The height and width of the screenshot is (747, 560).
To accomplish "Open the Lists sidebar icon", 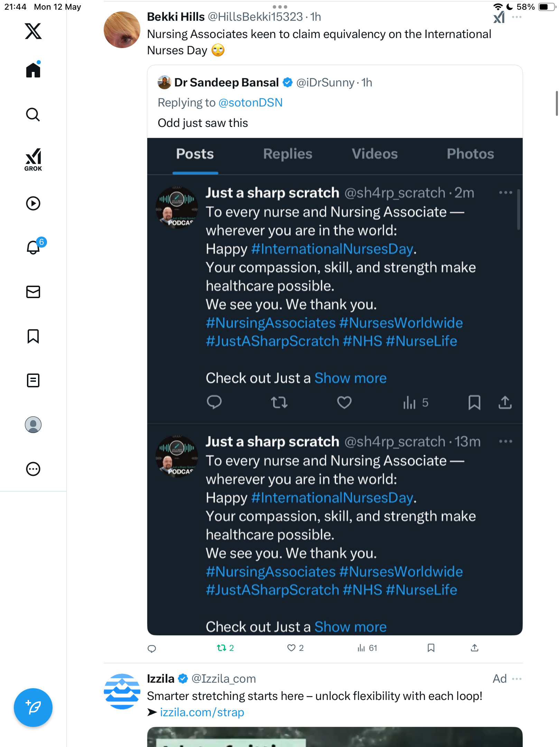I will tap(33, 380).
